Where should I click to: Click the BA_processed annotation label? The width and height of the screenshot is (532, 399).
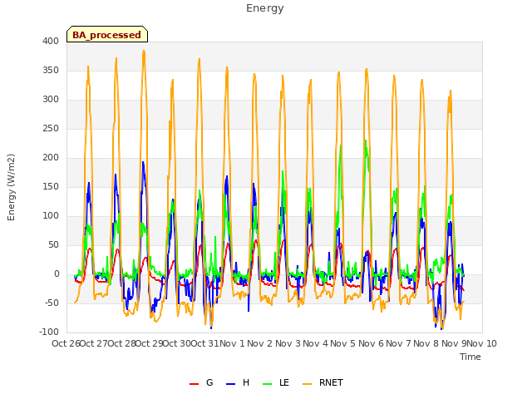coord(107,35)
